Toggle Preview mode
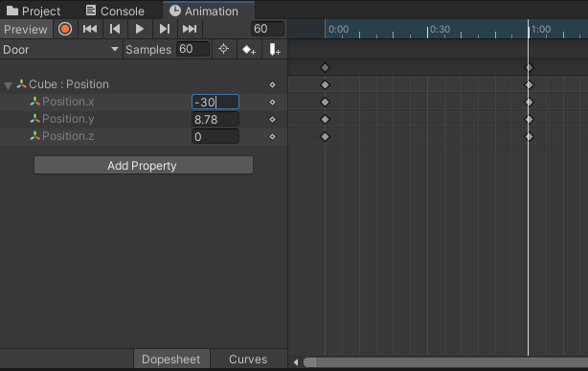588x371 pixels. (26, 30)
